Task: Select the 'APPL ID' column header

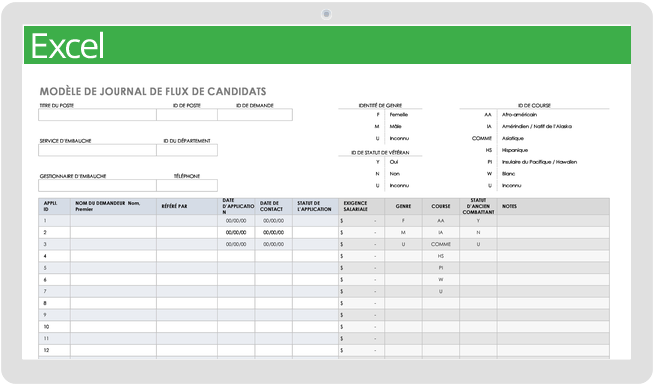Action: click(x=54, y=206)
